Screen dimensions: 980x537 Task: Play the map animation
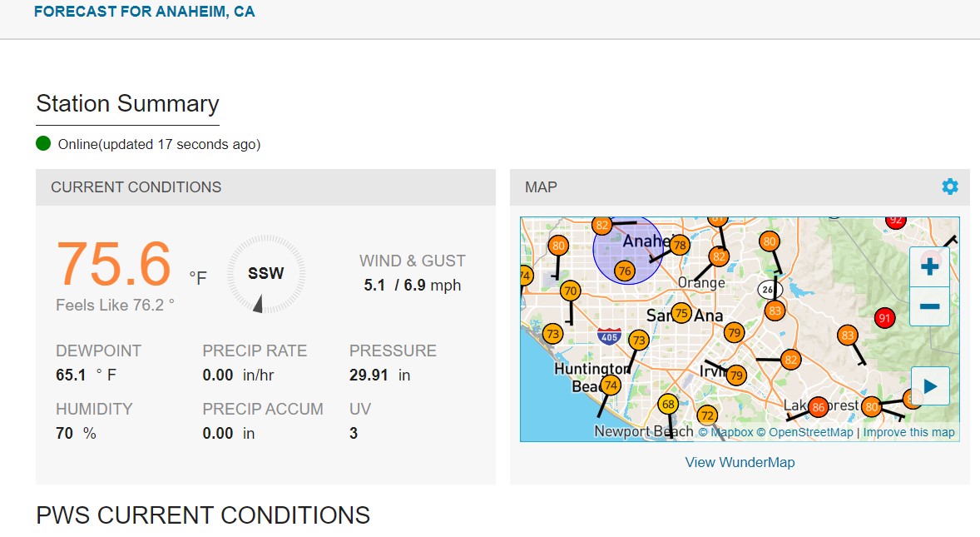[x=930, y=386]
